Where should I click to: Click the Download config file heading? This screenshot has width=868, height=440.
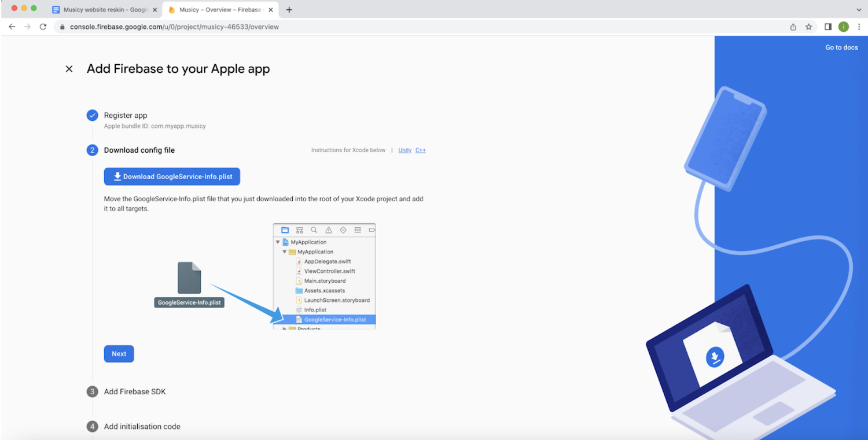(x=139, y=150)
